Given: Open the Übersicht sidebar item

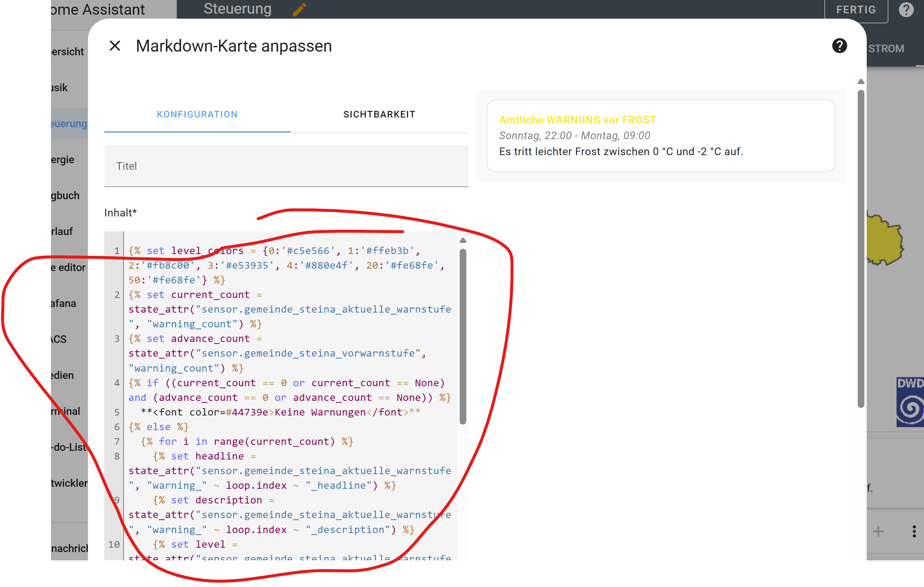Looking at the screenshot, I should [70, 52].
